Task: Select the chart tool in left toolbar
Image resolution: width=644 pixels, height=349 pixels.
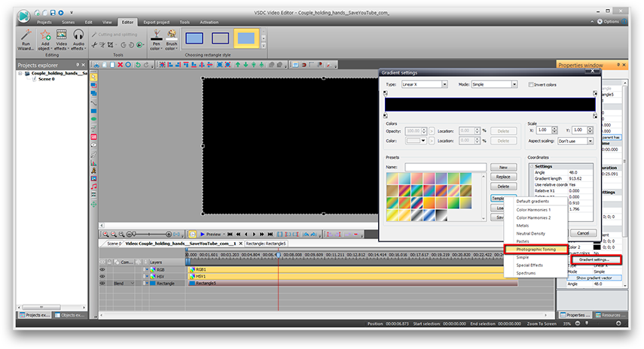Action: click(x=93, y=162)
